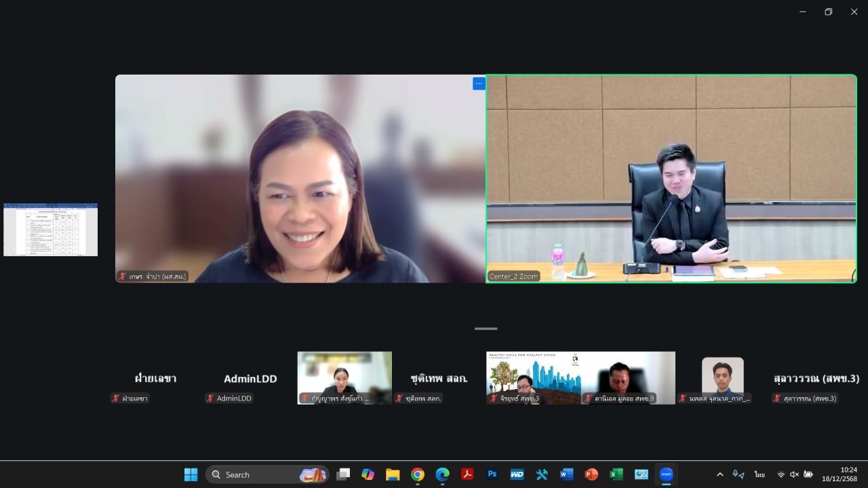Select the Center_2 Zoom speaker video
The width and height of the screenshot is (868, 488).
click(x=671, y=178)
